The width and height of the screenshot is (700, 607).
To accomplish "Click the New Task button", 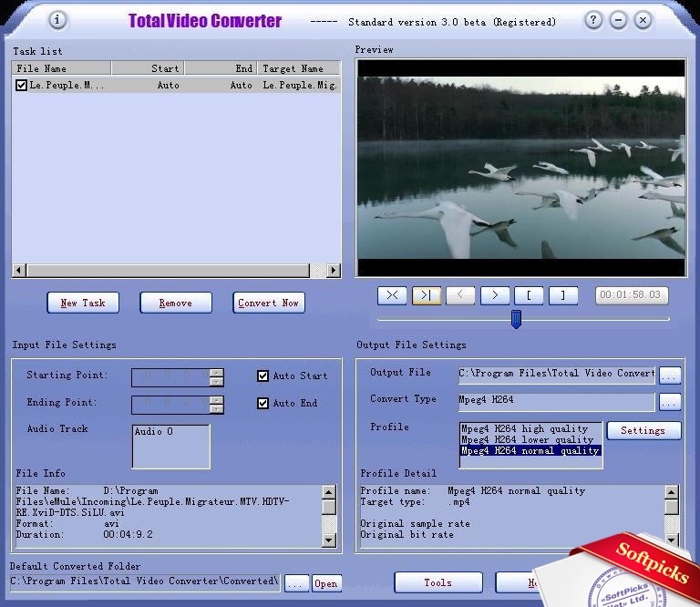I will (83, 303).
